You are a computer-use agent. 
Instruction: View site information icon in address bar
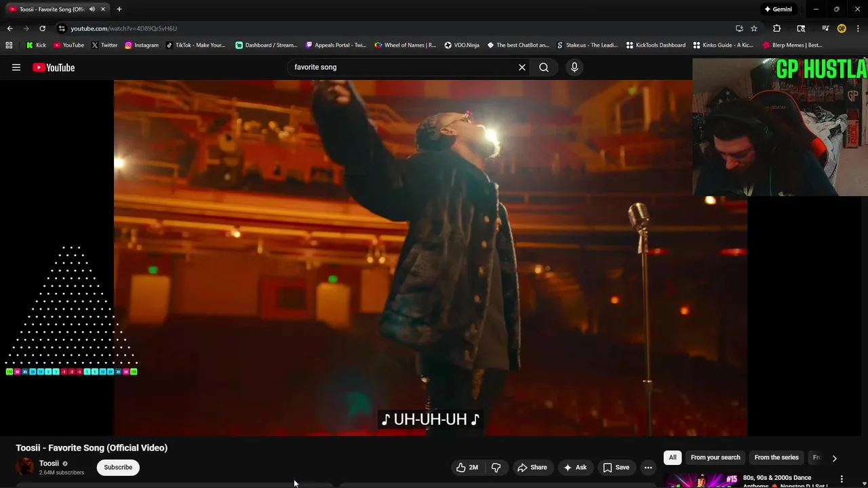(62, 28)
